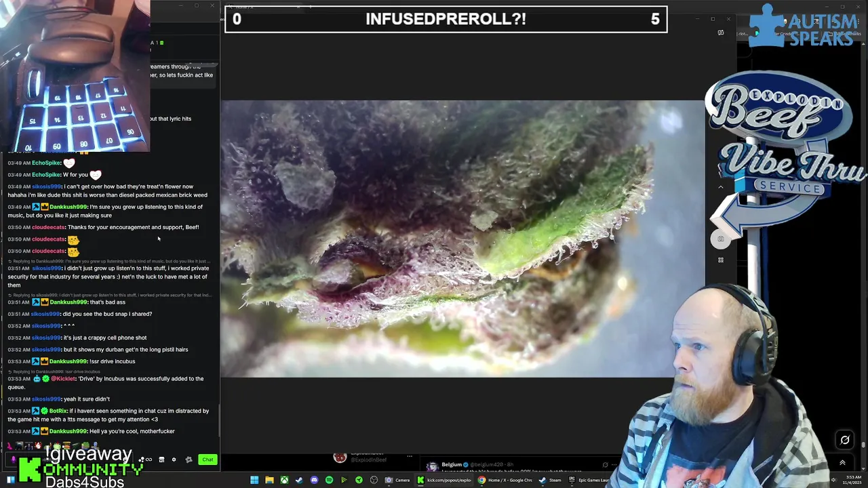
Task: Click the 'yeah it sure didn't' message text
Action: 86,399
